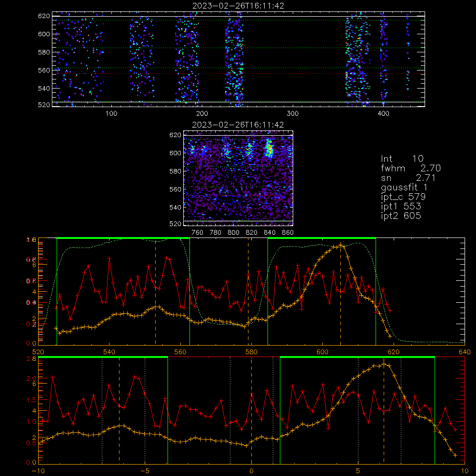The image size is (476, 476).
Task: Click x-axis label 10 on bottom plot
Action: (x=465, y=471)
